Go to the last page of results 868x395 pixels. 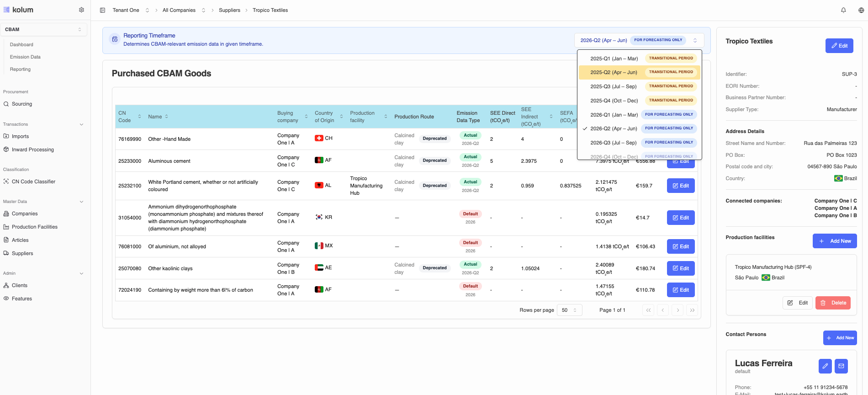click(x=693, y=310)
